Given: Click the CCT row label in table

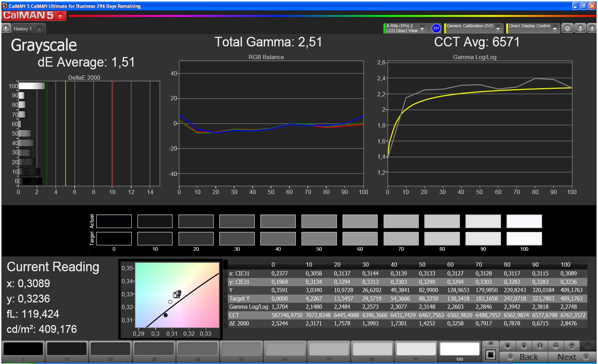Looking at the screenshot, I should point(234,315).
